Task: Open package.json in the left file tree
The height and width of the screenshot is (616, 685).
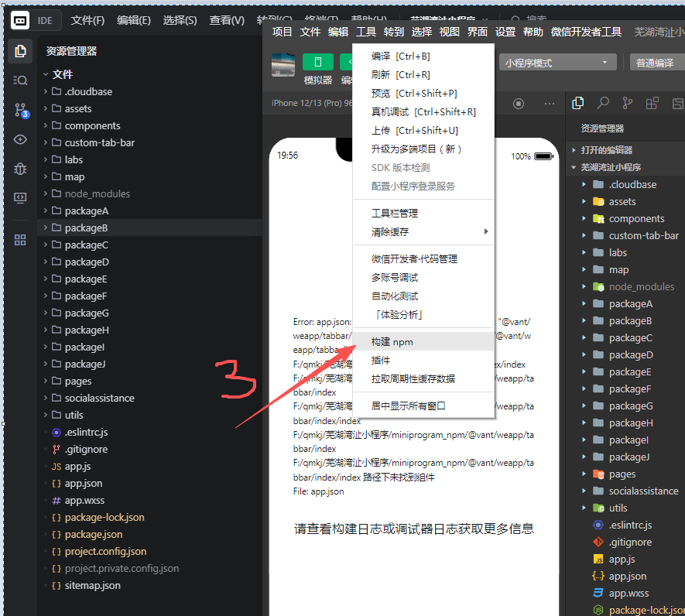Action: [93, 534]
